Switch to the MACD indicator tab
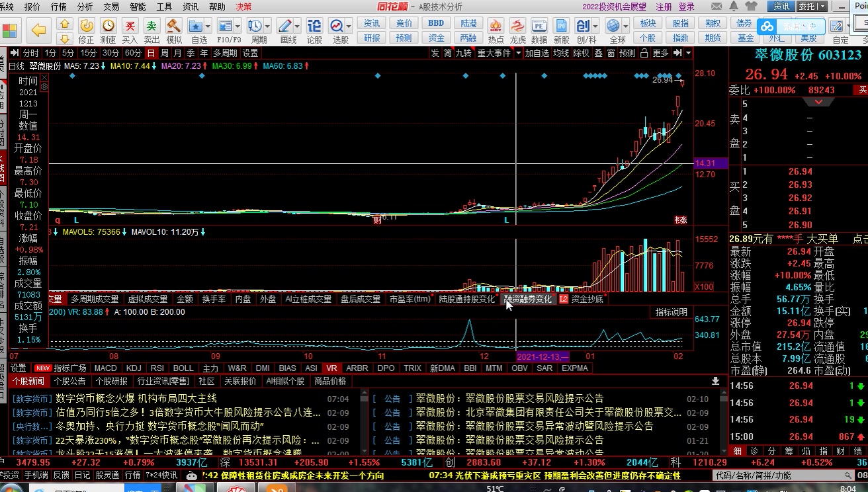 tap(105, 368)
